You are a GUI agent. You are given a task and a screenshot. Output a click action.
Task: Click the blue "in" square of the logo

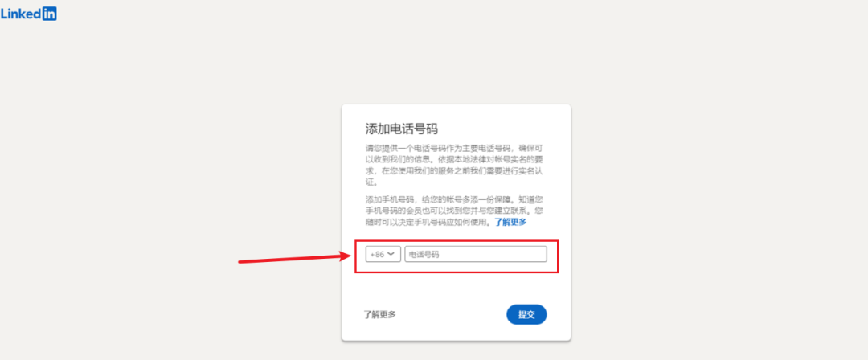point(50,14)
